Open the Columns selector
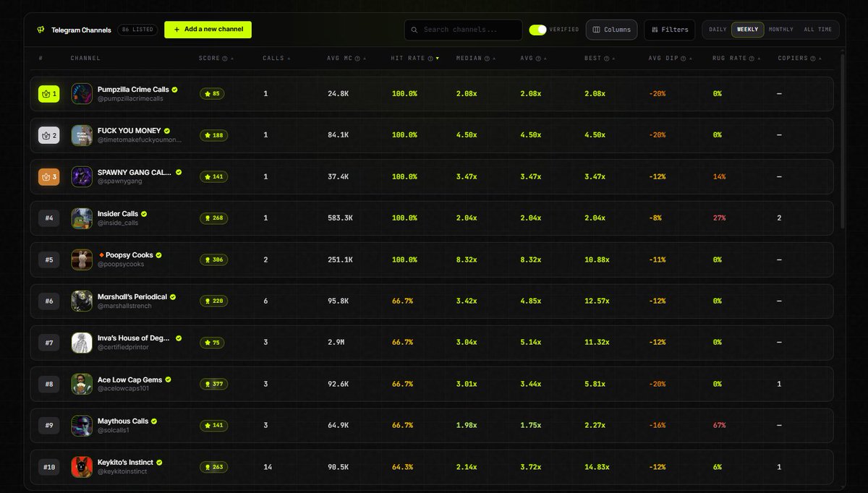 pyautogui.click(x=611, y=30)
